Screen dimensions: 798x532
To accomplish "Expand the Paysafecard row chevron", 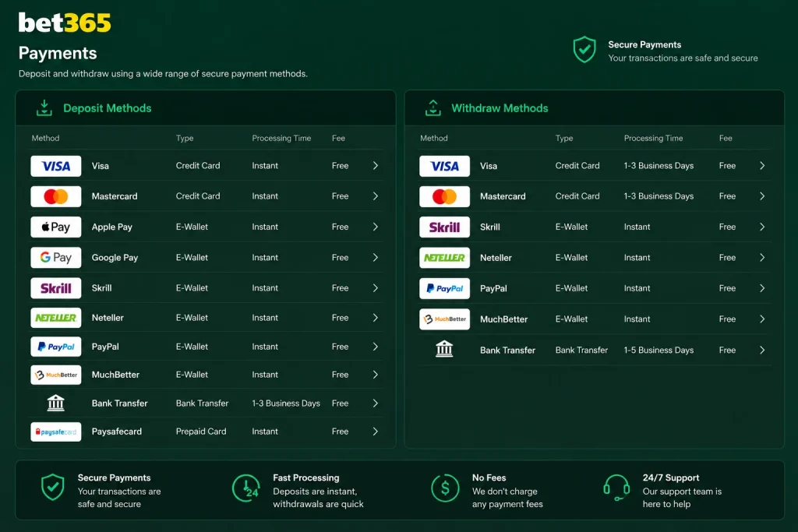I will [x=376, y=432].
